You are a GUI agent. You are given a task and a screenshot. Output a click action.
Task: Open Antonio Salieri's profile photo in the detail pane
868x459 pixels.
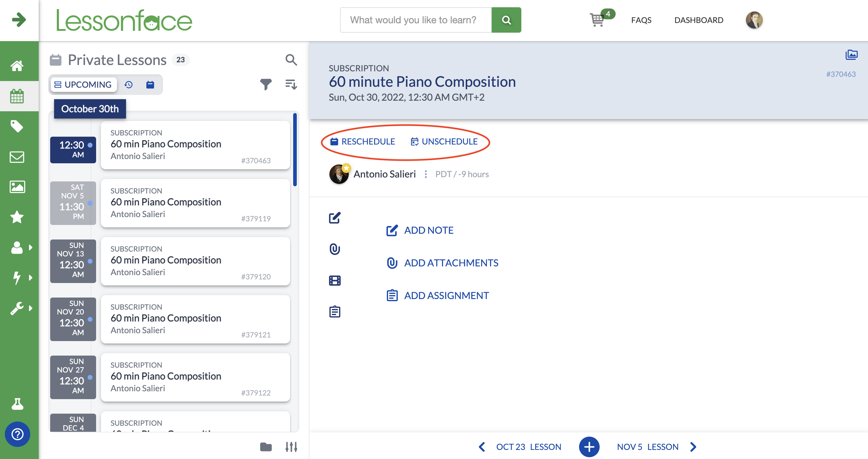[339, 174]
